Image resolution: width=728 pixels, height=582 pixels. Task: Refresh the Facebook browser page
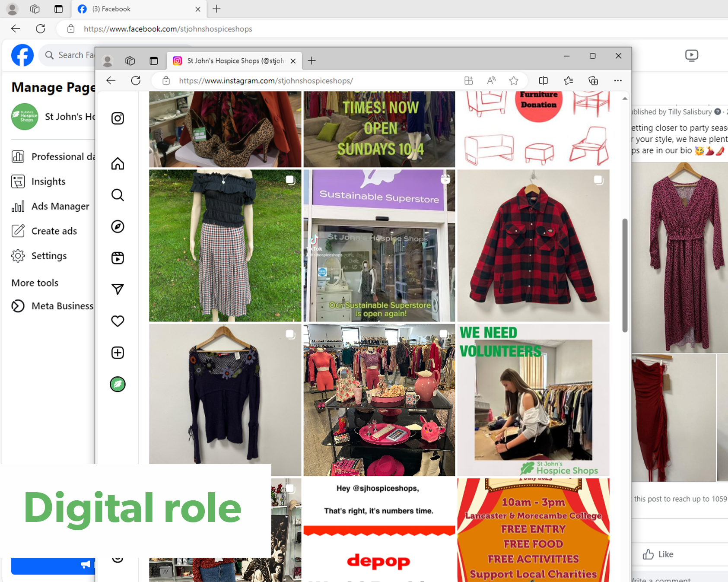click(41, 29)
